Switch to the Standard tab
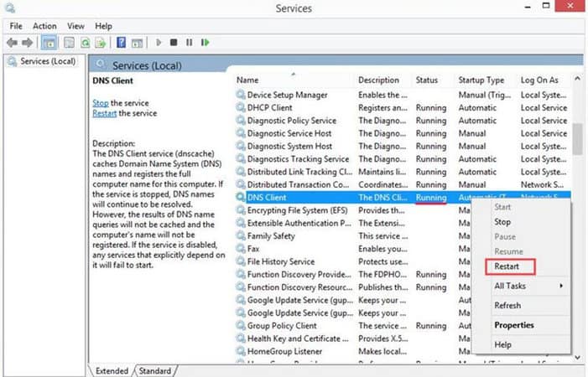This screenshot has height=377, width=588. [x=154, y=370]
